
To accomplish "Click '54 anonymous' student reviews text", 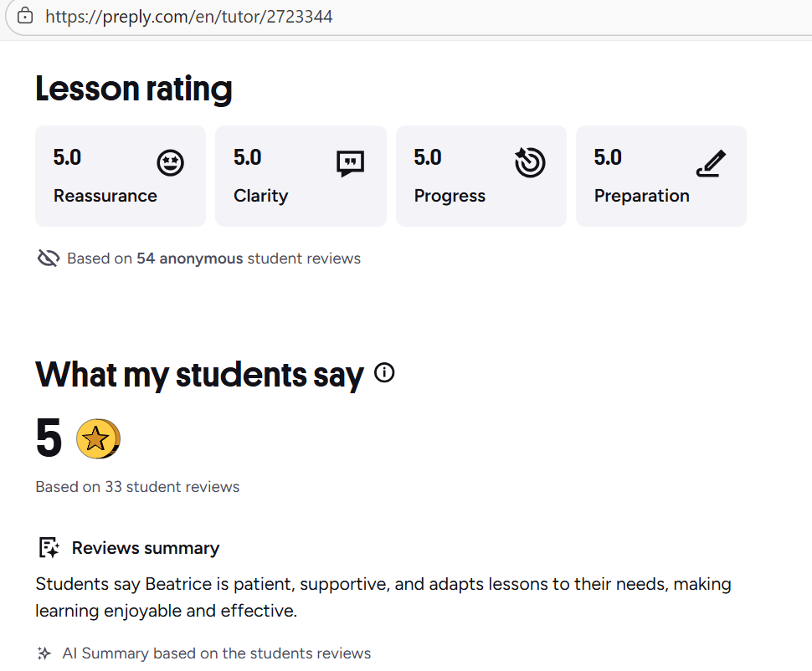I will click(x=190, y=259).
